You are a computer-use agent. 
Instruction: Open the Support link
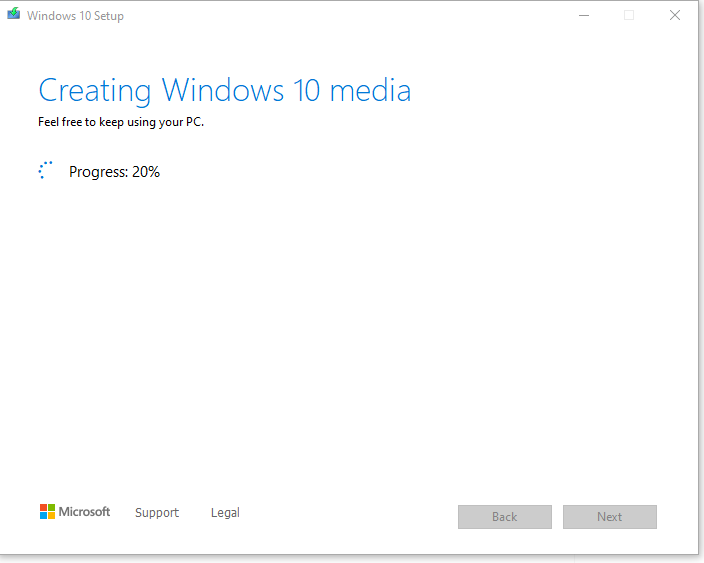[x=157, y=513]
